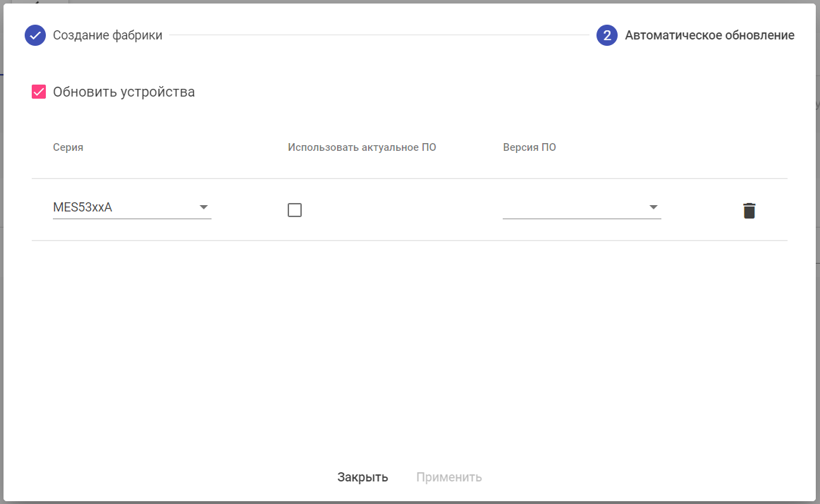
Task: Click the Использовать актуальное ПО column header
Action: click(362, 147)
